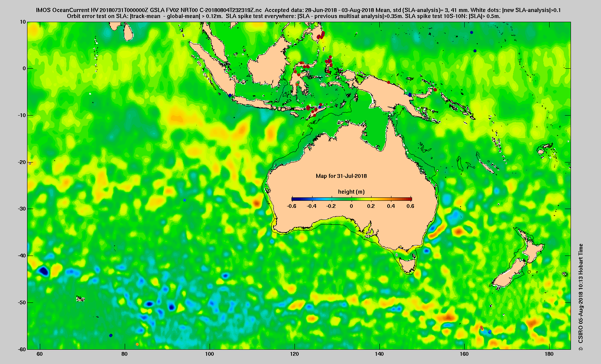Image resolution: width=601 pixels, height=364 pixels.
Task: Click the 140 longitude axis label
Action: pos(379,354)
